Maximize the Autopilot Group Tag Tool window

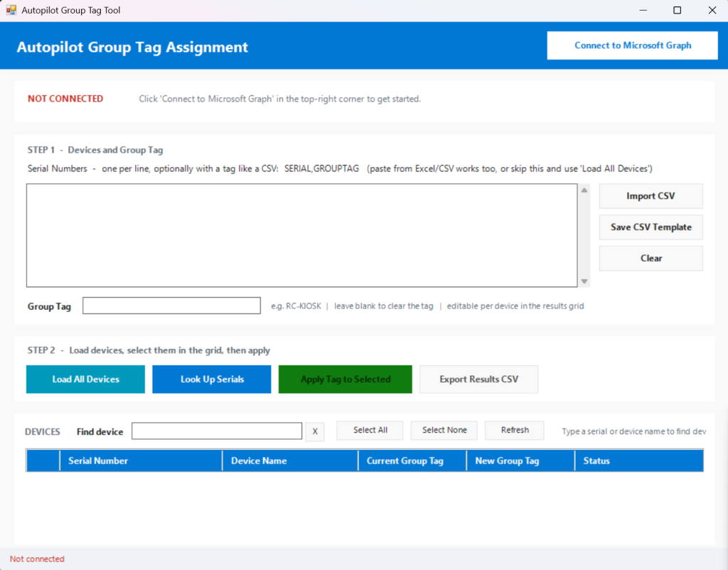pyautogui.click(x=678, y=10)
